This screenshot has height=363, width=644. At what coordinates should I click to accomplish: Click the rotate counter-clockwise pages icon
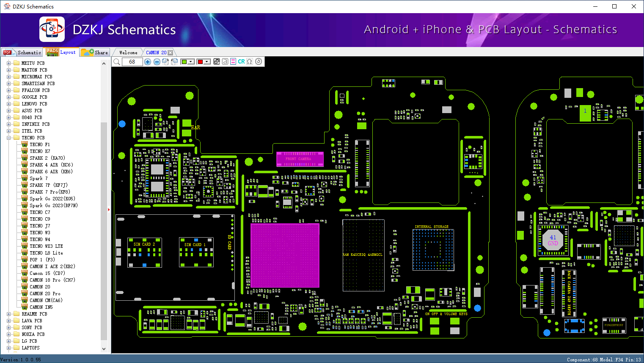tap(174, 62)
